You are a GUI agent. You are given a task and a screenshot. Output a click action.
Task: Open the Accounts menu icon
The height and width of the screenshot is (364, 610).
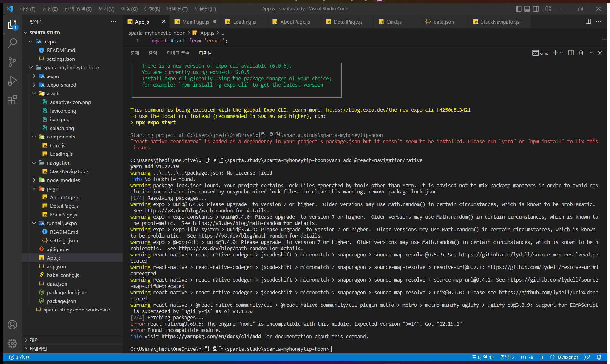(12, 325)
